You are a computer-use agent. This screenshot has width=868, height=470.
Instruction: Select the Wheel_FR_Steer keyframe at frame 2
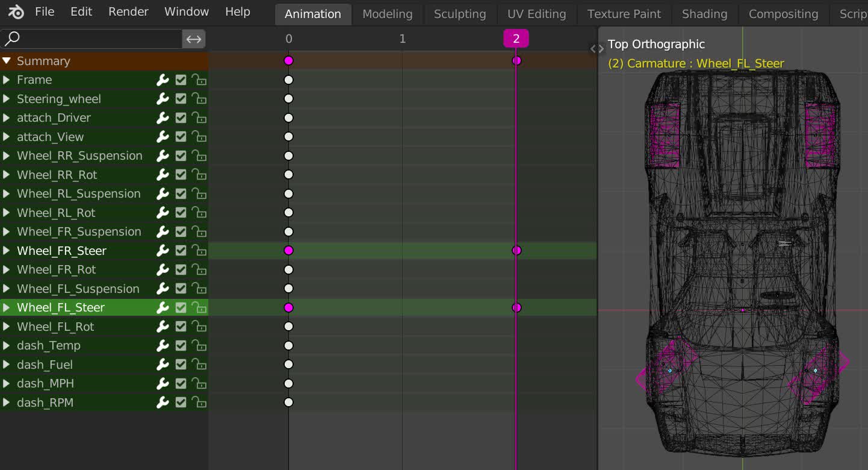[516, 251]
